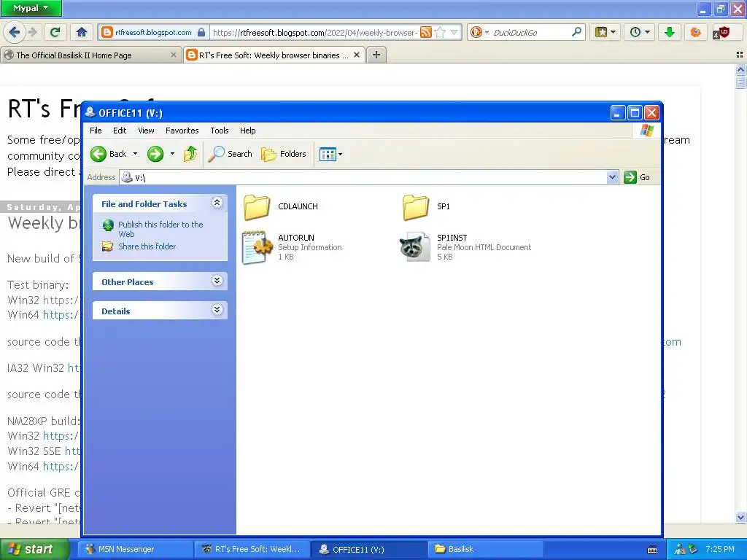747x560 pixels.
Task: Open the history clock button
Action: click(x=640, y=32)
